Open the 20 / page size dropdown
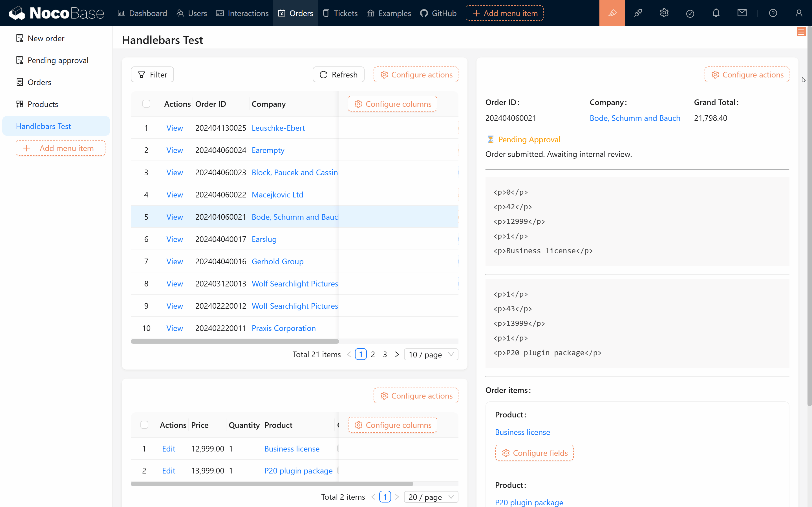812x507 pixels. coord(431,497)
